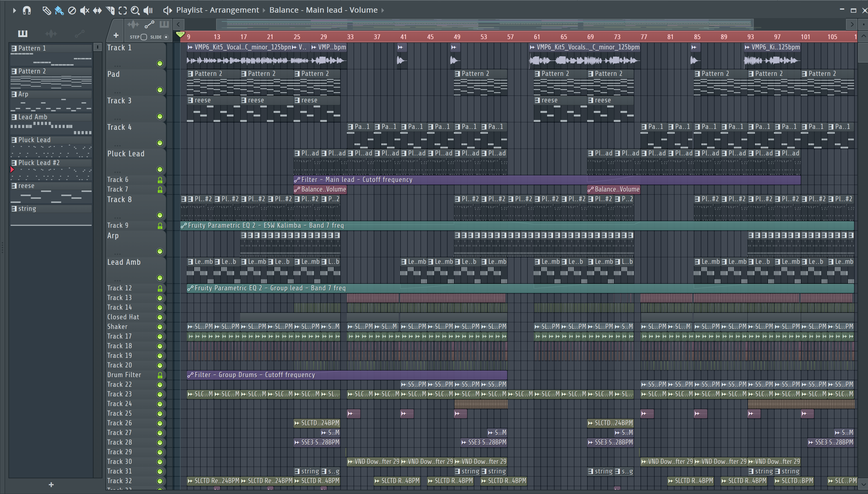The width and height of the screenshot is (868, 494).
Task: Click the lock icon on Track 7
Action: click(x=160, y=189)
